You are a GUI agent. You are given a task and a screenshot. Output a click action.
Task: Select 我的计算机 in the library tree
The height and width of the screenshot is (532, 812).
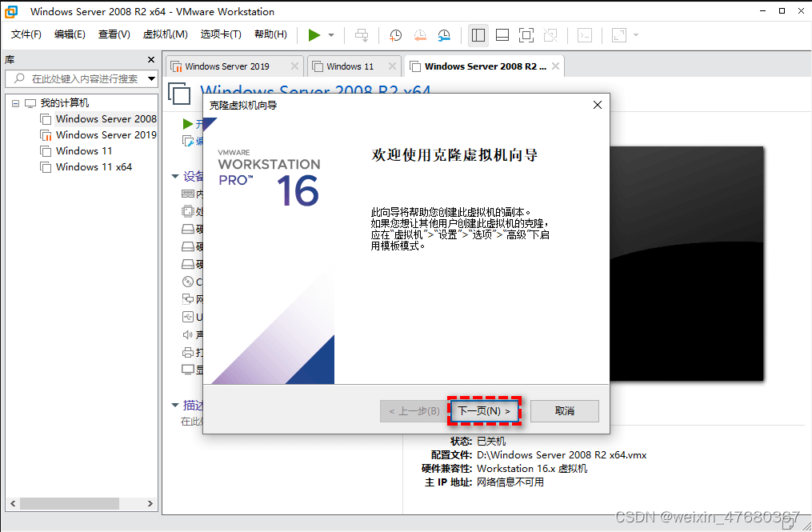click(65, 103)
